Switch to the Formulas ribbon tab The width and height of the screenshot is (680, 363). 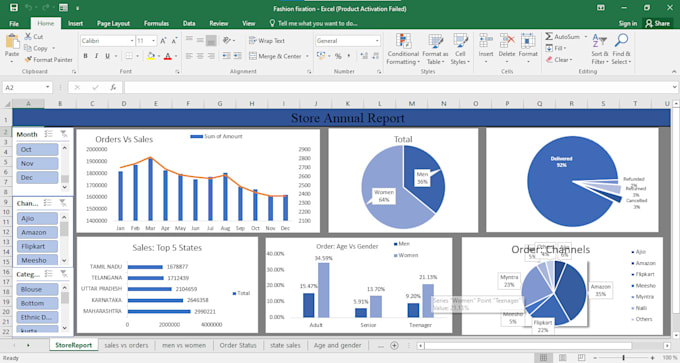tap(156, 23)
